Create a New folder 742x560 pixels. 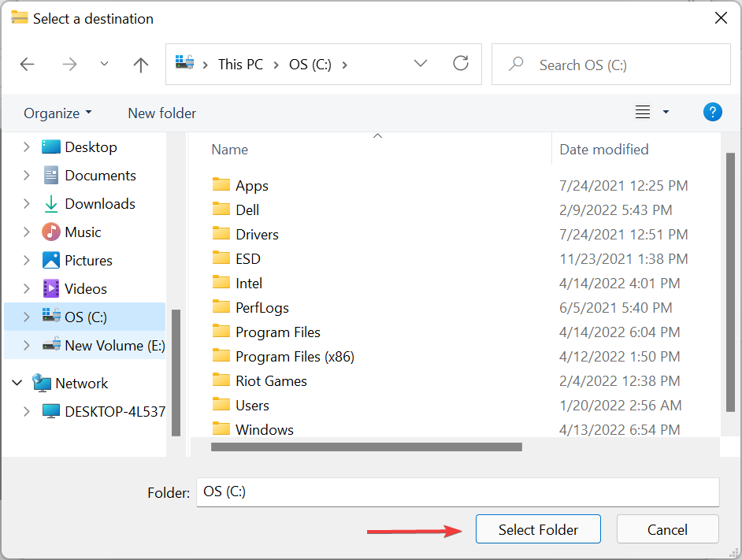[161, 113]
